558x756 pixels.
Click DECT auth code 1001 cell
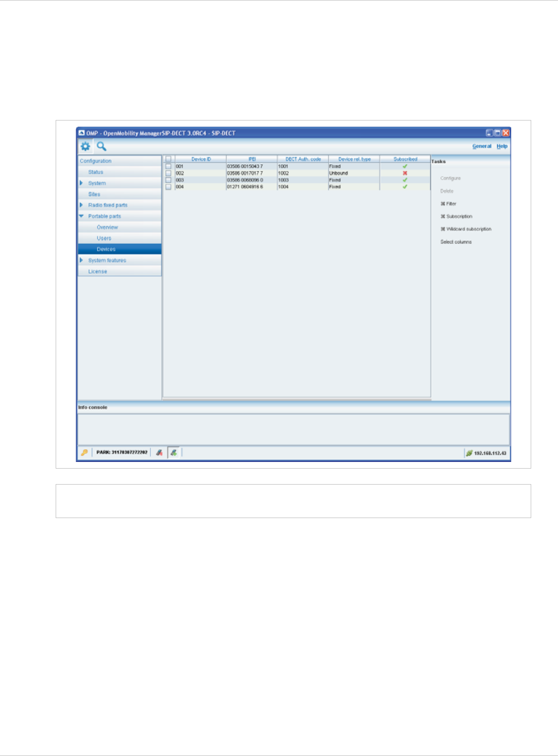click(303, 166)
